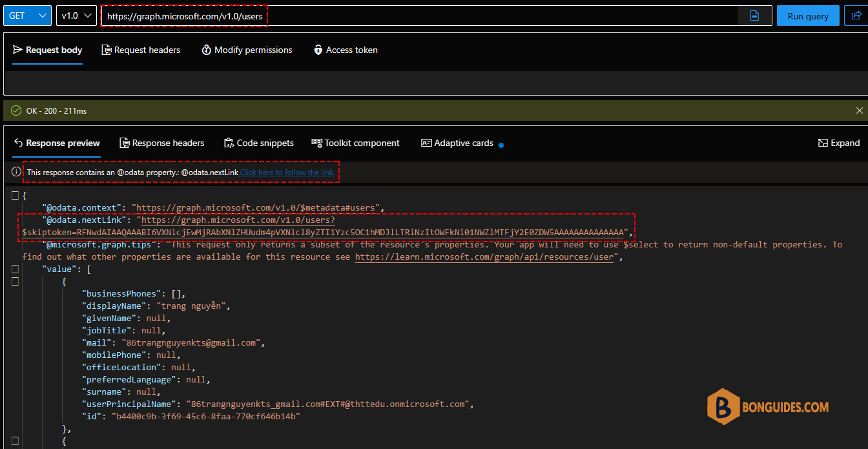868x449 pixels.
Task: Open the Modify permissions tab
Action: coord(247,50)
